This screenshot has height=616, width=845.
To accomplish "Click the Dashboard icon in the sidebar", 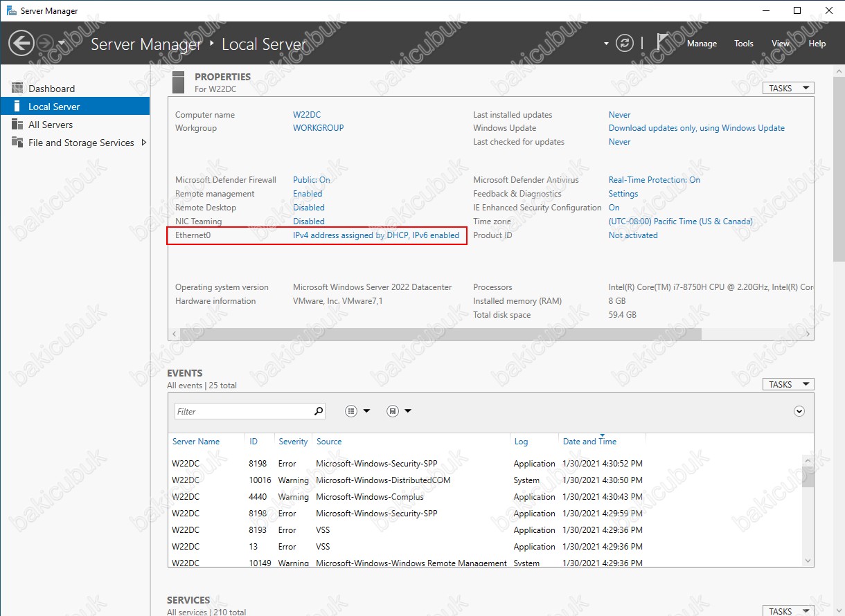I will [x=17, y=89].
